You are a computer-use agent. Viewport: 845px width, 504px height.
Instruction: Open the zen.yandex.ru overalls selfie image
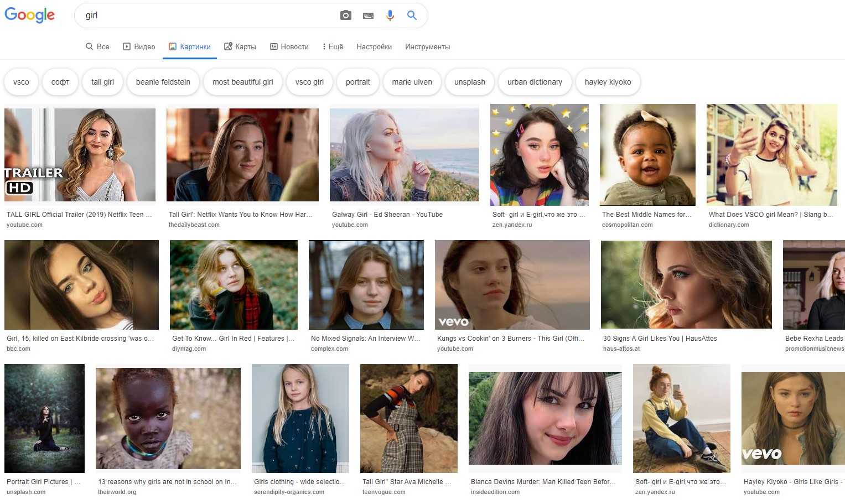pos(682,418)
